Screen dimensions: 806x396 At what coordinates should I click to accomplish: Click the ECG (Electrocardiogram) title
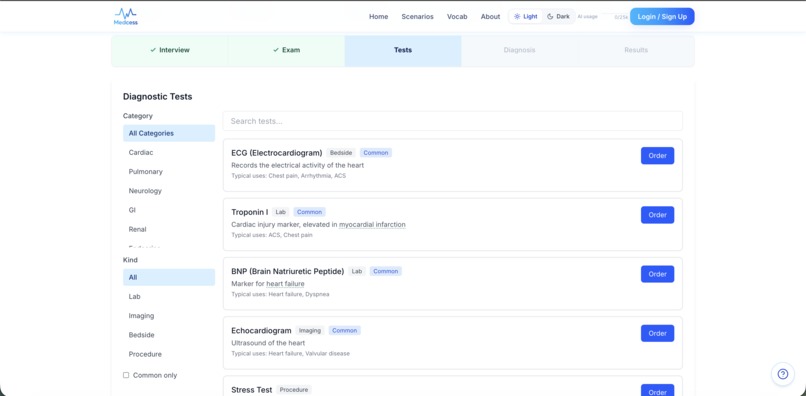click(x=277, y=153)
